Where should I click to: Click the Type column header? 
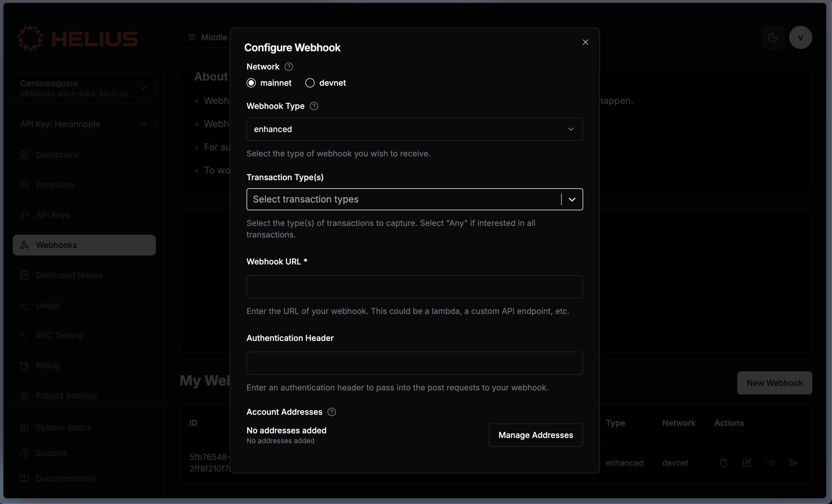pos(615,423)
